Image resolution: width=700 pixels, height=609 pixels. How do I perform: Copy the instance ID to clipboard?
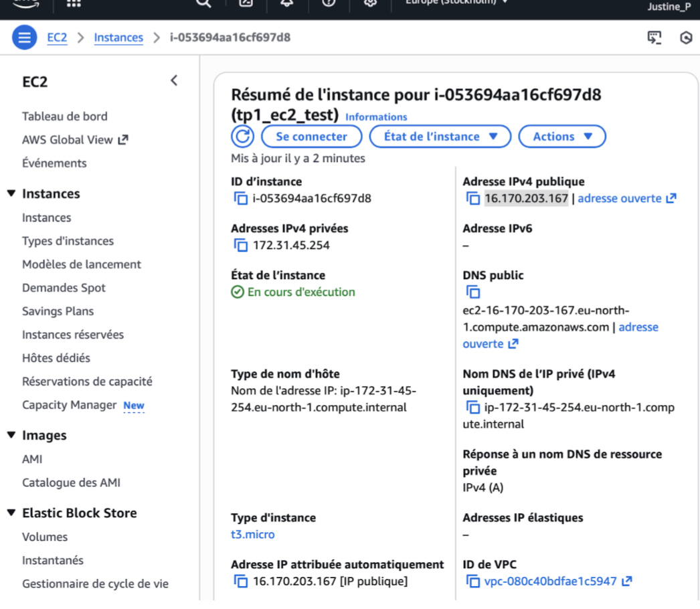click(240, 199)
